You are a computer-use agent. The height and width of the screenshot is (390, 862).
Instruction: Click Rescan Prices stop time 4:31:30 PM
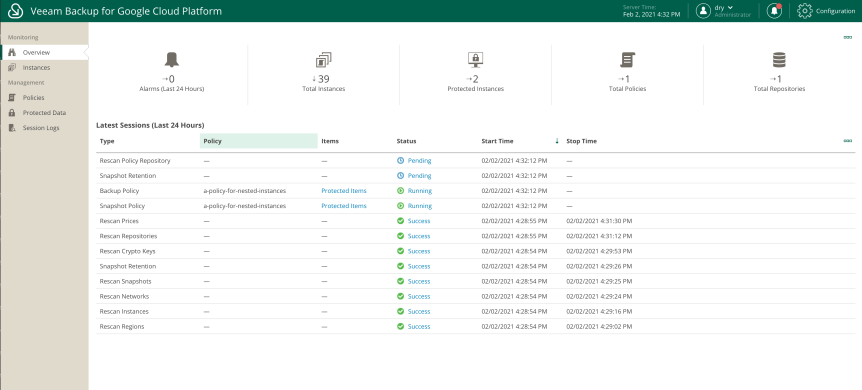coord(599,221)
